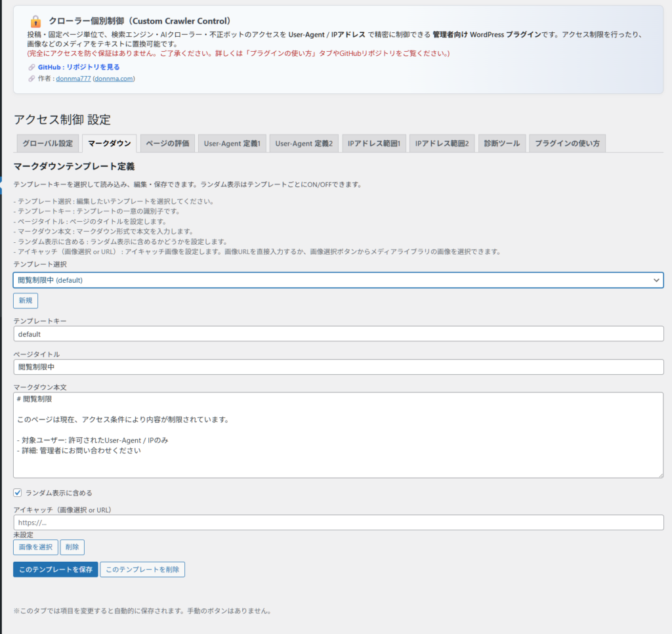Open the テンプレート選択 dropdown

tap(338, 280)
